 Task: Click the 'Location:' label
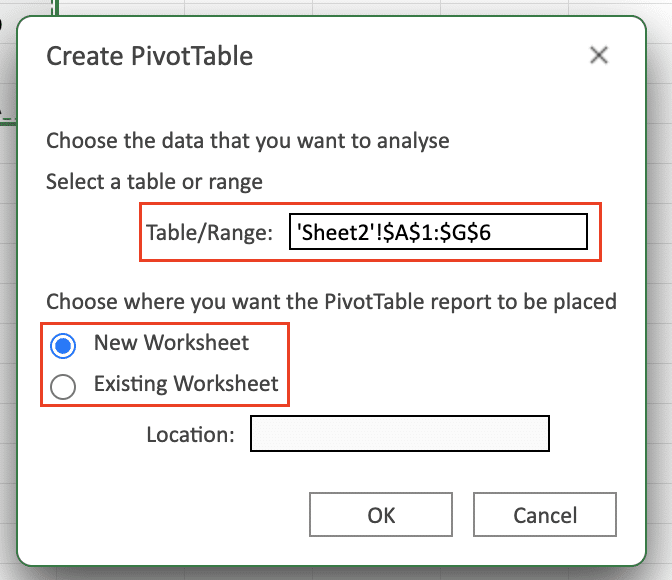[x=190, y=434]
